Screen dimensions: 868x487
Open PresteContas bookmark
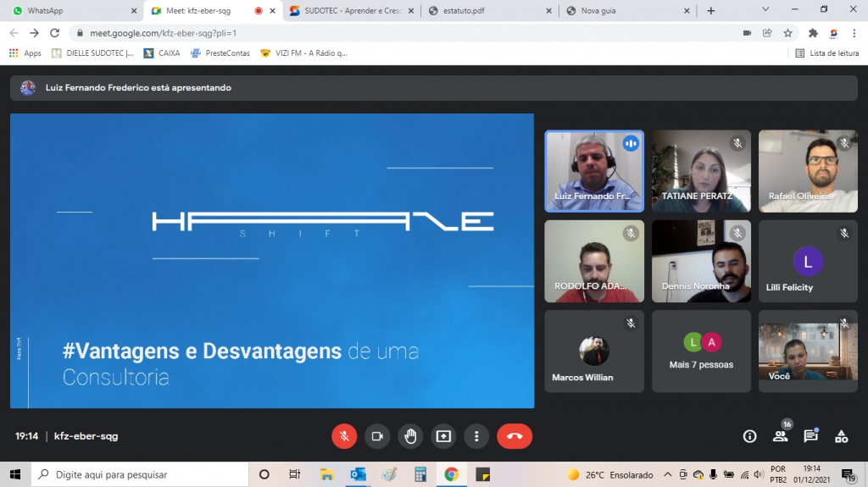click(220, 53)
